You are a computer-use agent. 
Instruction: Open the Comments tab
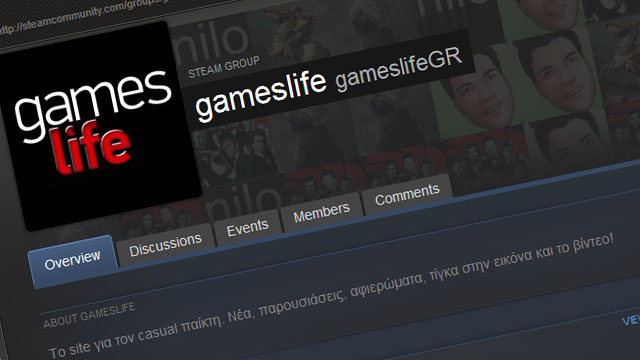(x=407, y=194)
